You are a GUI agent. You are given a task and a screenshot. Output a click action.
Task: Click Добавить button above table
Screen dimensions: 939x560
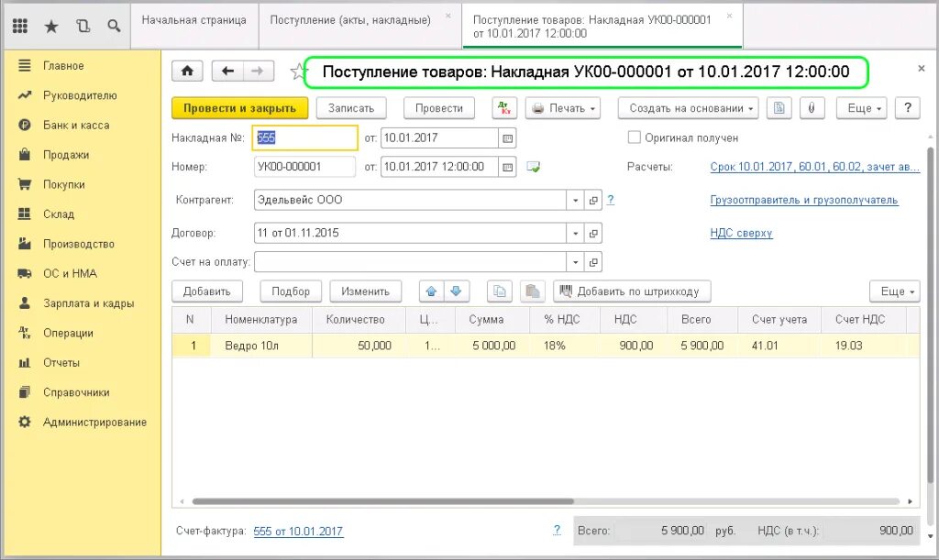click(207, 291)
